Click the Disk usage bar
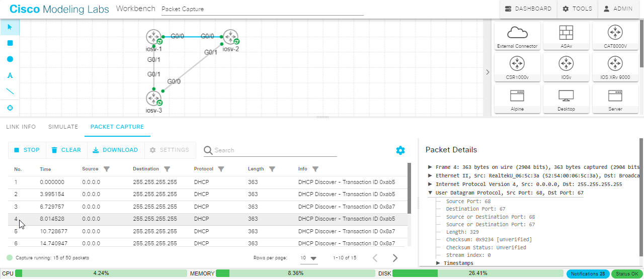 pos(478,273)
